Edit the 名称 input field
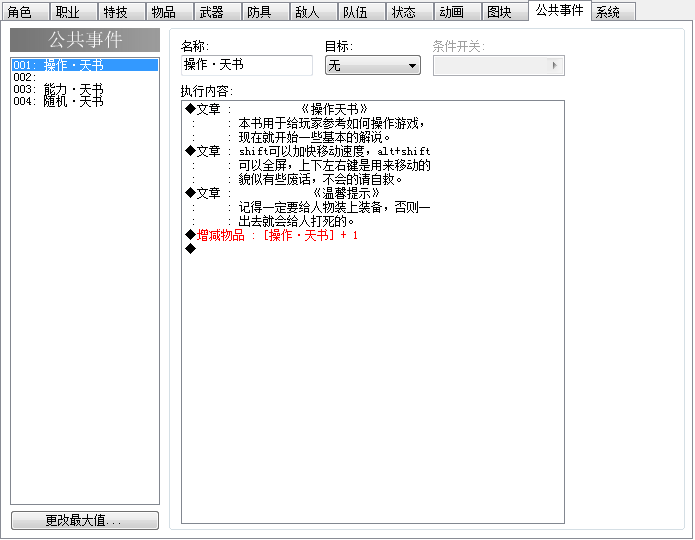Image resolution: width=695 pixels, height=540 pixels. (x=247, y=65)
